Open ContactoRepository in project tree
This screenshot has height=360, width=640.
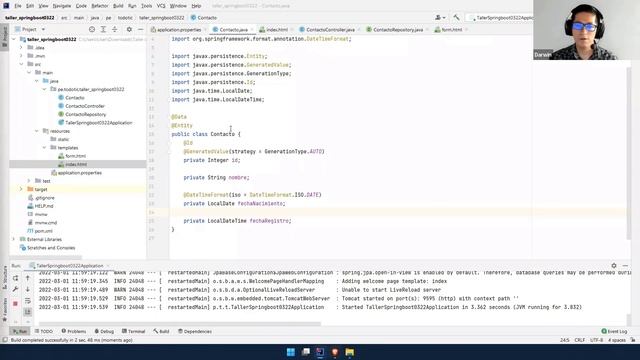click(x=85, y=114)
